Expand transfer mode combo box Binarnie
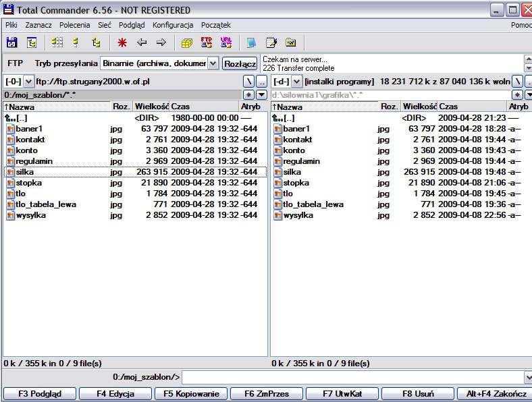The width and height of the screenshot is (532, 402). [213, 63]
